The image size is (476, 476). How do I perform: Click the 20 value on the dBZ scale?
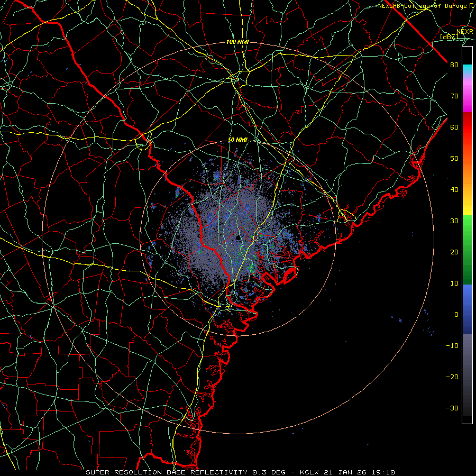point(454,252)
